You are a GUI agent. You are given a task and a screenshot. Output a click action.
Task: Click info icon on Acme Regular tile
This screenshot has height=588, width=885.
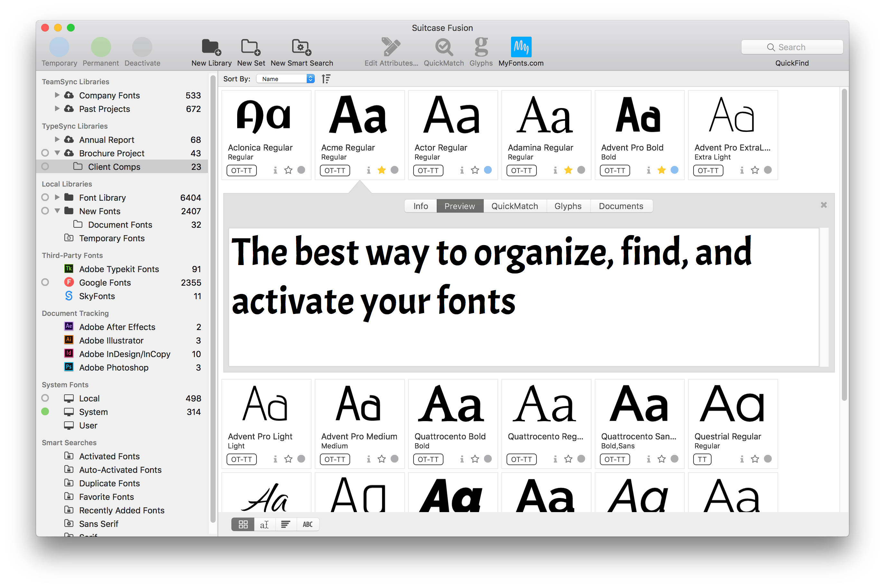tap(368, 170)
